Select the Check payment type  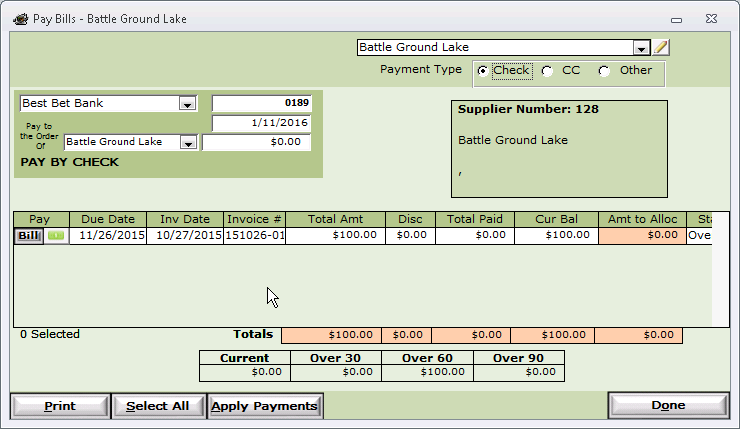(482, 71)
